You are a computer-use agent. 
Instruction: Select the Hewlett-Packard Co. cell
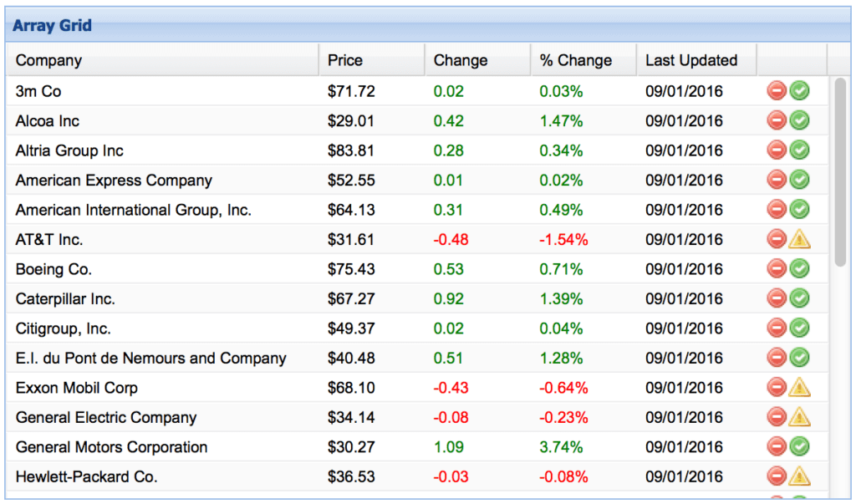162,476
